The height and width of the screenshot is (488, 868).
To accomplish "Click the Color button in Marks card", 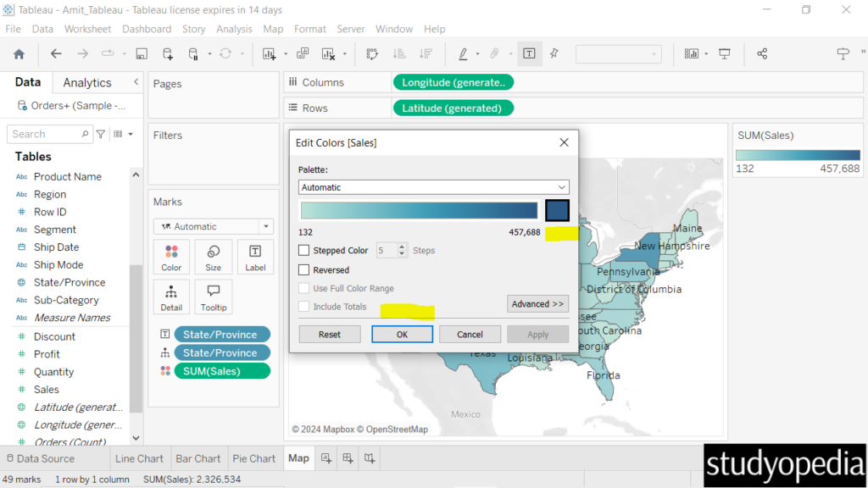I will click(171, 258).
